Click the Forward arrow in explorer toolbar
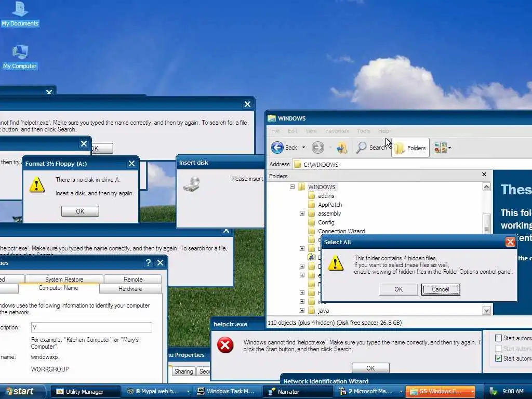 point(317,148)
